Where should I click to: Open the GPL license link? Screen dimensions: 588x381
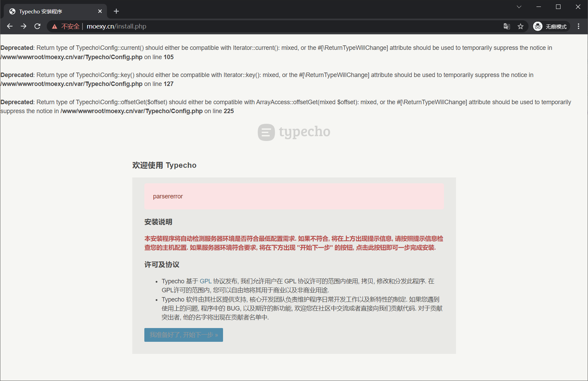206,281
